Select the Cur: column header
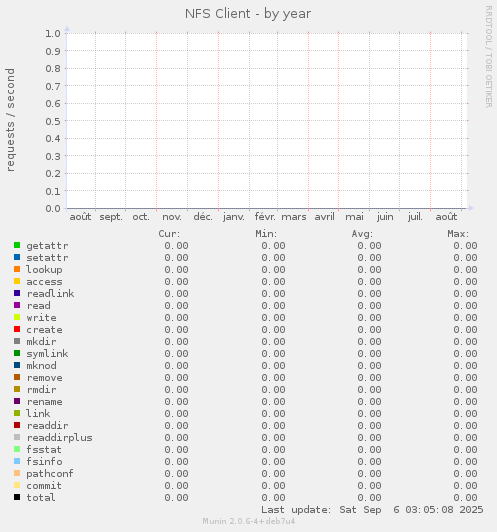497x532 pixels. (x=169, y=234)
